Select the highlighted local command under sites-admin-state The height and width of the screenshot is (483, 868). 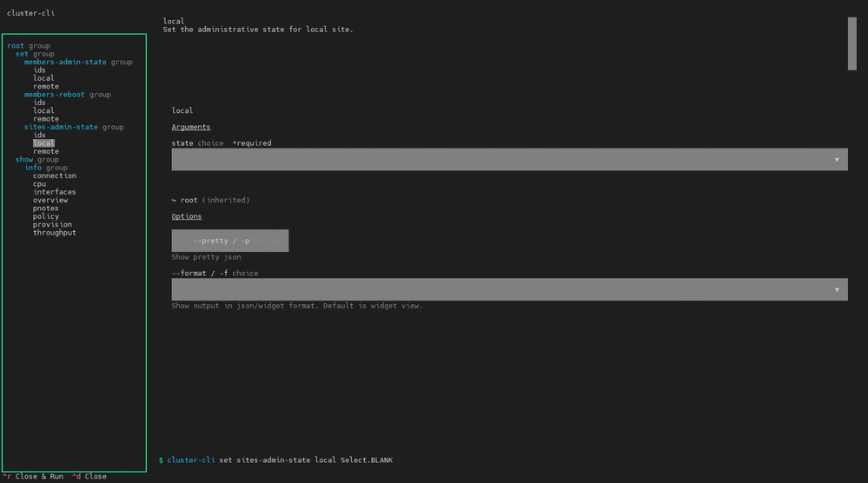[x=43, y=143]
